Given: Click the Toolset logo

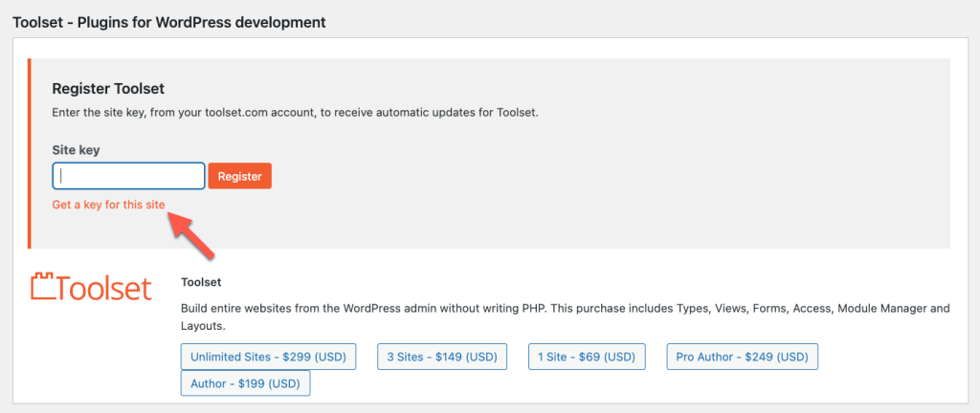Looking at the screenshot, I should pyautogui.click(x=91, y=287).
